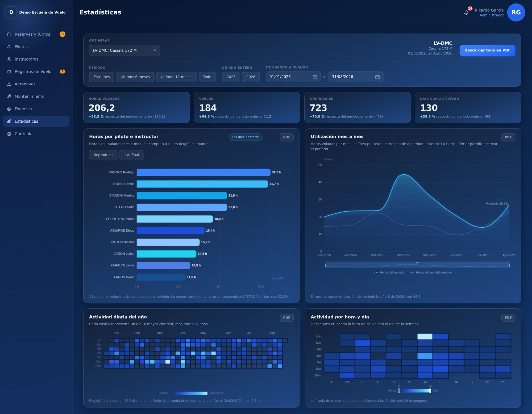The width and height of the screenshot is (532, 414).
Task: Toggle the Horas del período legend series
Action: point(389,273)
